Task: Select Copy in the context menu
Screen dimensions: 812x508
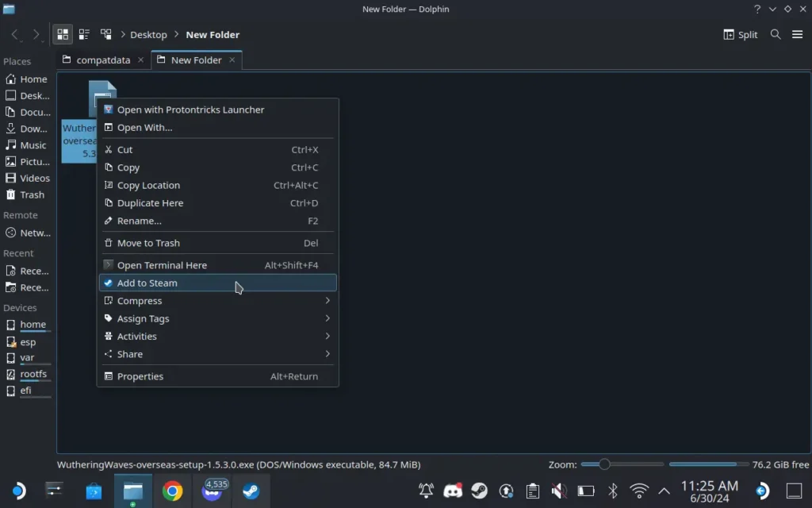Action: point(217,167)
